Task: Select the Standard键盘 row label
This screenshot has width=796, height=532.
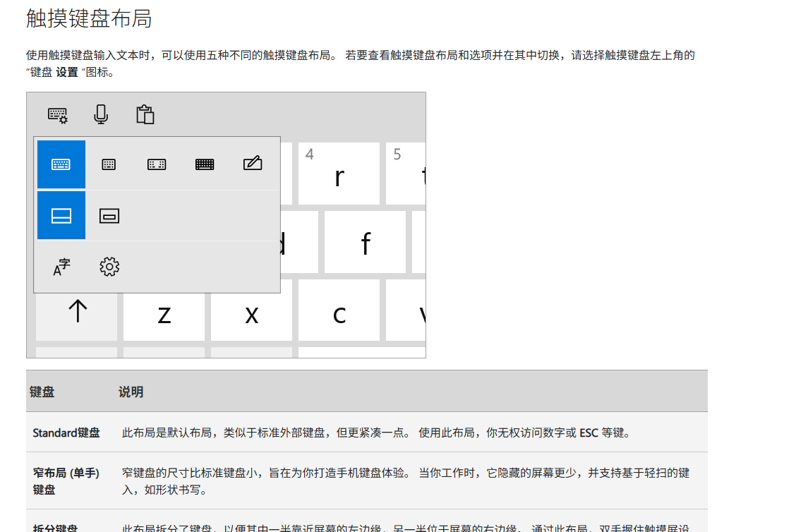Action: click(x=66, y=433)
